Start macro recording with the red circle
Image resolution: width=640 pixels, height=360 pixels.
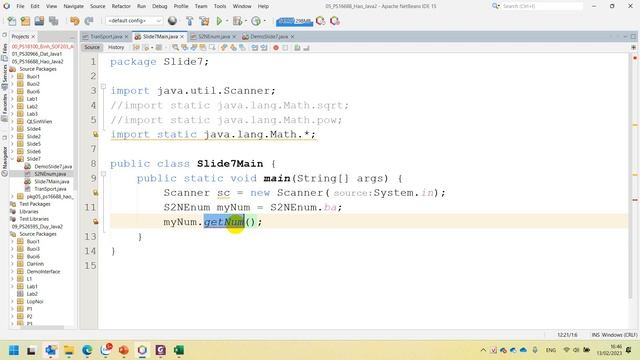(276, 48)
